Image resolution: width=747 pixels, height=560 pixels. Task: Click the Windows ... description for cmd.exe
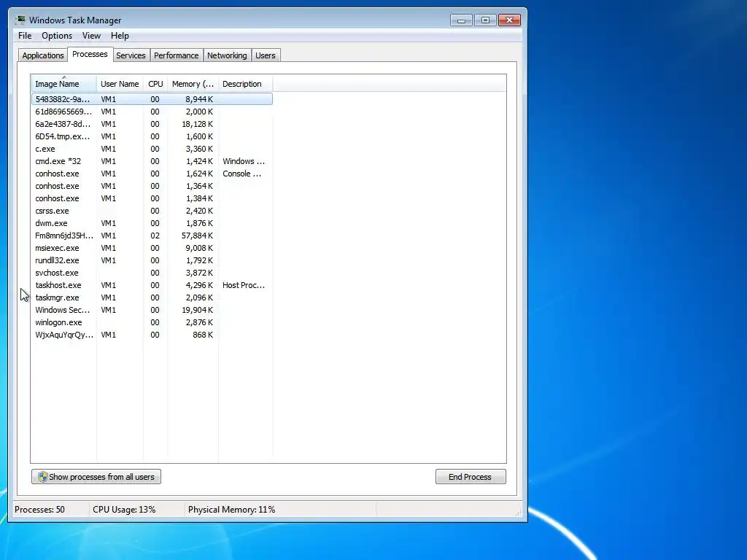[244, 161]
